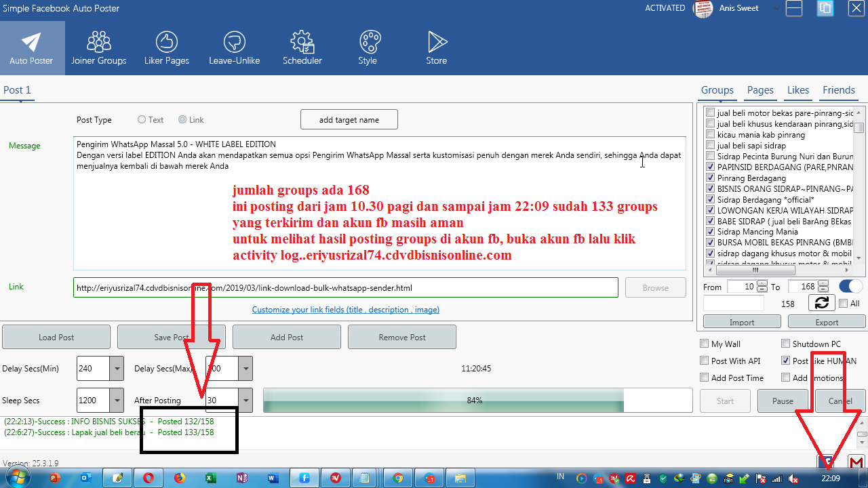Open the Joiner Groups section
This screenshot has width=868, height=488.
tap(99, 47)
